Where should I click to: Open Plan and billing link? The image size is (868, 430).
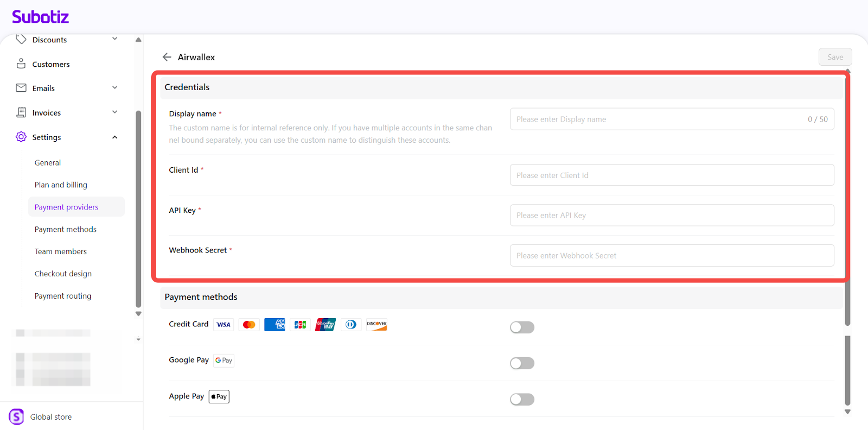click(61, 185)
